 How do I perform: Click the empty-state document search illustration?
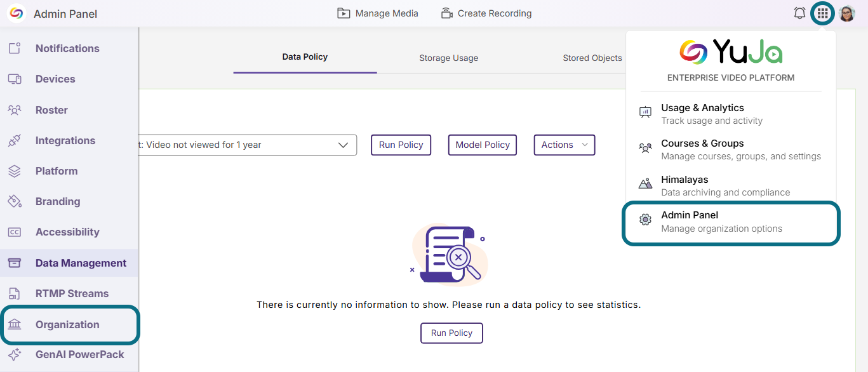click(x=449, y=253)
